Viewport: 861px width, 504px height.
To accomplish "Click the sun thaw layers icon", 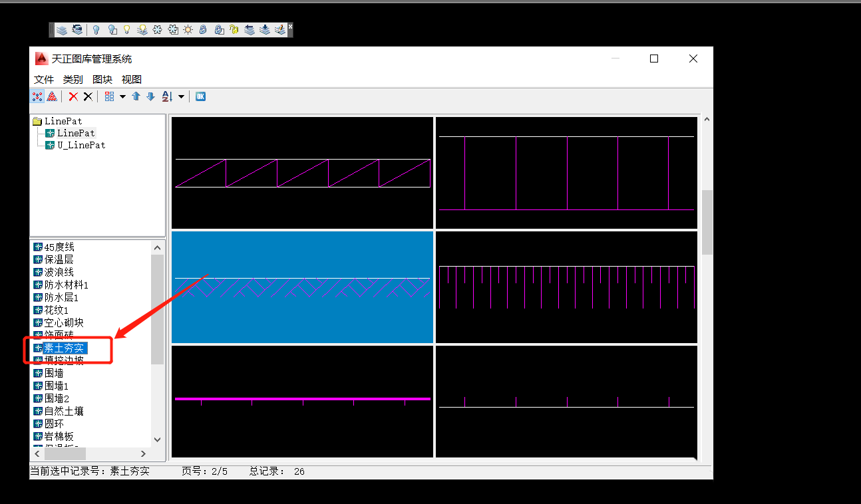I will click(188, 30).
